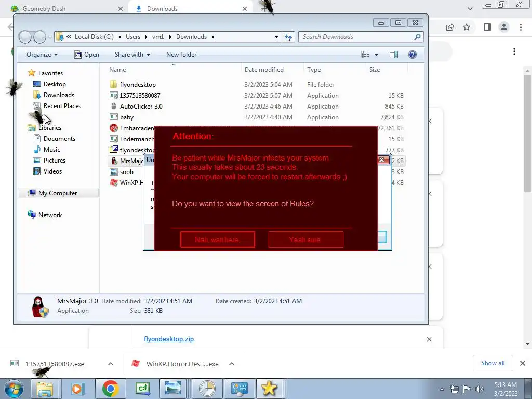This screenshot has width=532, height=399.
Task: Click Show all downloads button
Action: click(493, 363)
